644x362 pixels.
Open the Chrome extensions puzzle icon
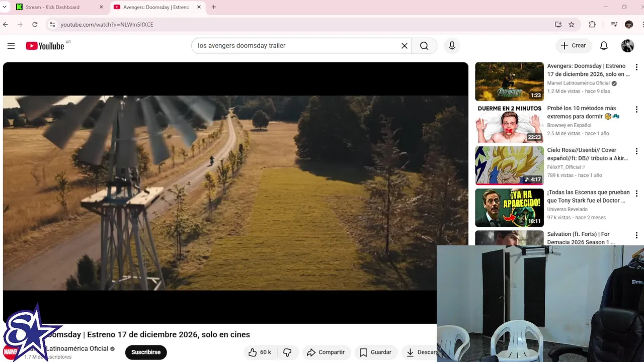click(592, 24)
